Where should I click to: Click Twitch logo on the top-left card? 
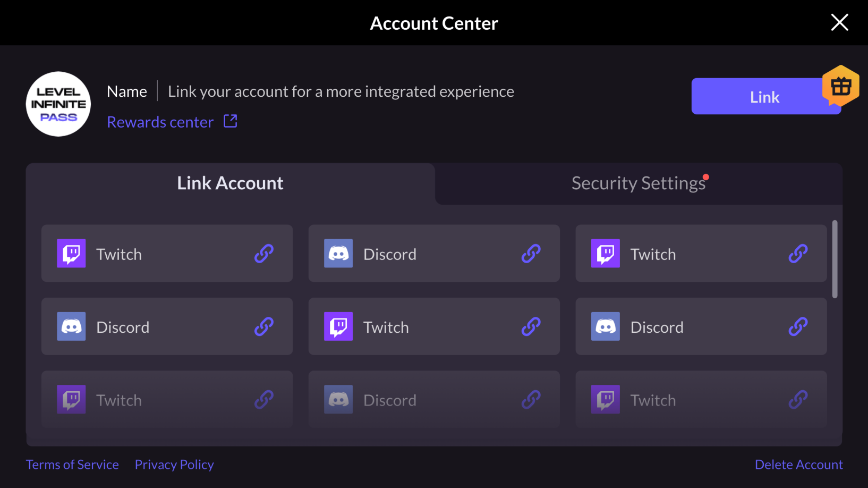click(71, 253)
